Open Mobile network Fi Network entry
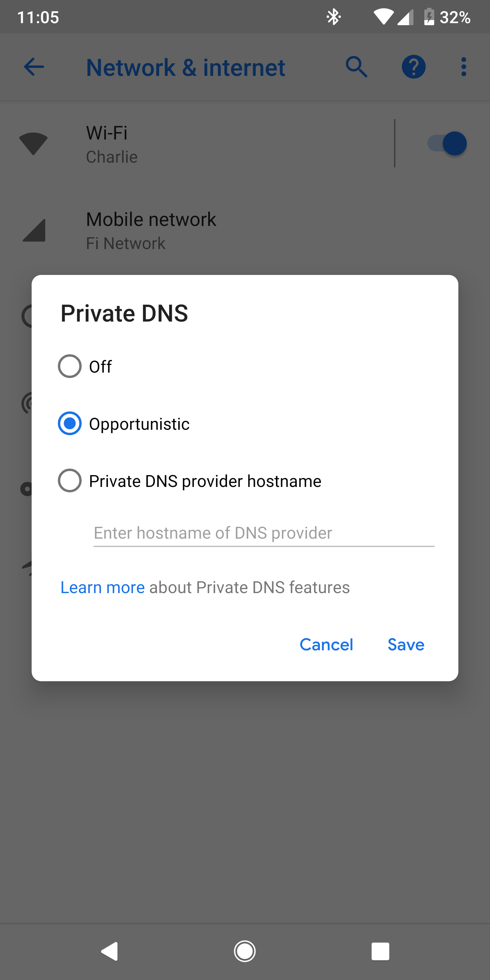 point(228,231)
